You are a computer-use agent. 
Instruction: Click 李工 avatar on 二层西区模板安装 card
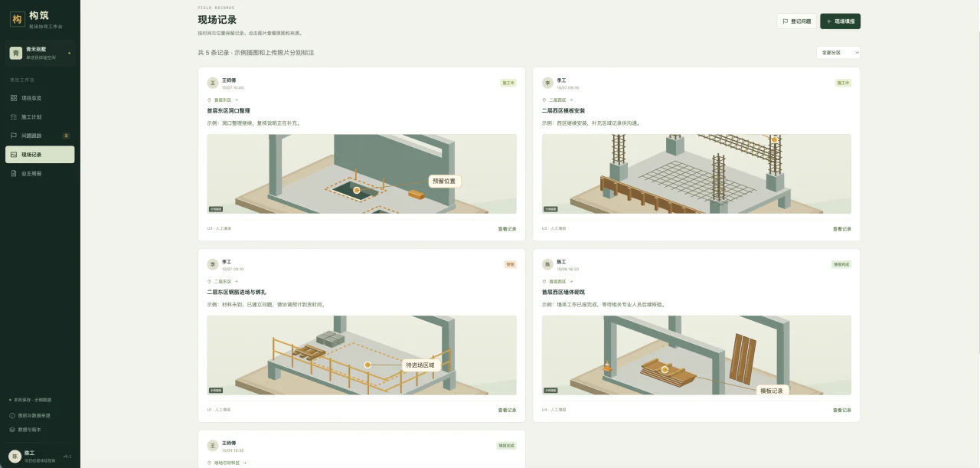[548, 83]
